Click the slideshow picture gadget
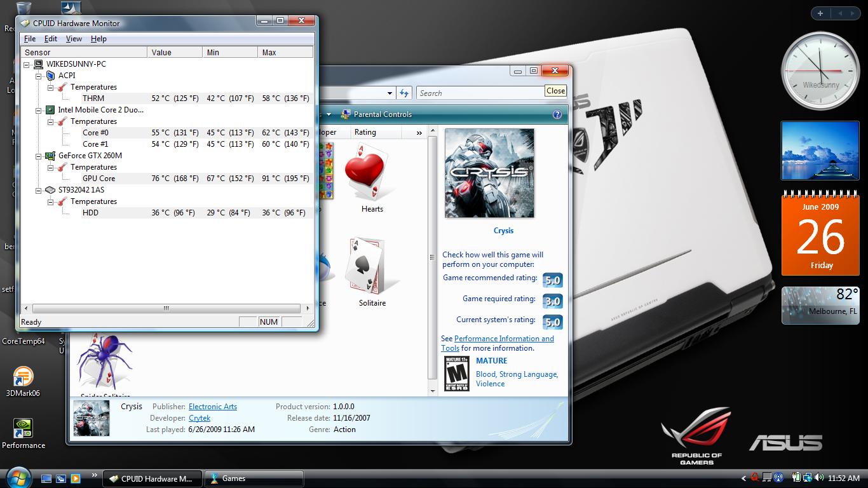Image resolution: width=868 pixels, height=488 pixels. point(820,151)
